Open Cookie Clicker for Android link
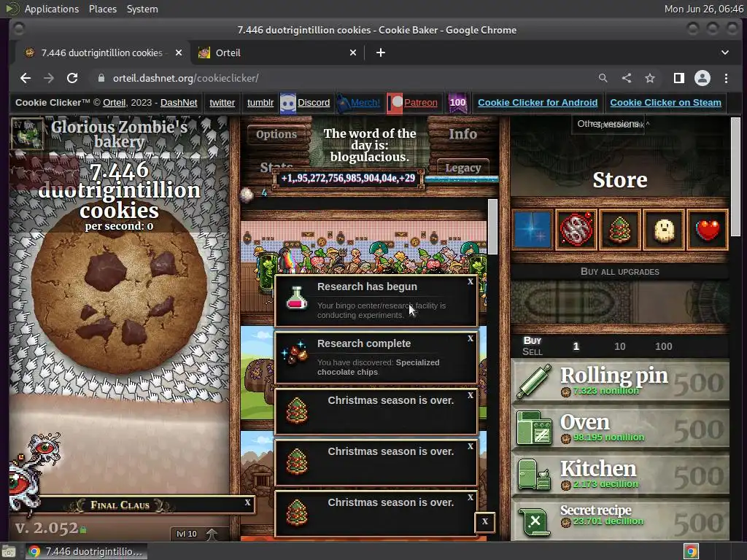Viewport: 747px width, 560px height. (538, 102)
